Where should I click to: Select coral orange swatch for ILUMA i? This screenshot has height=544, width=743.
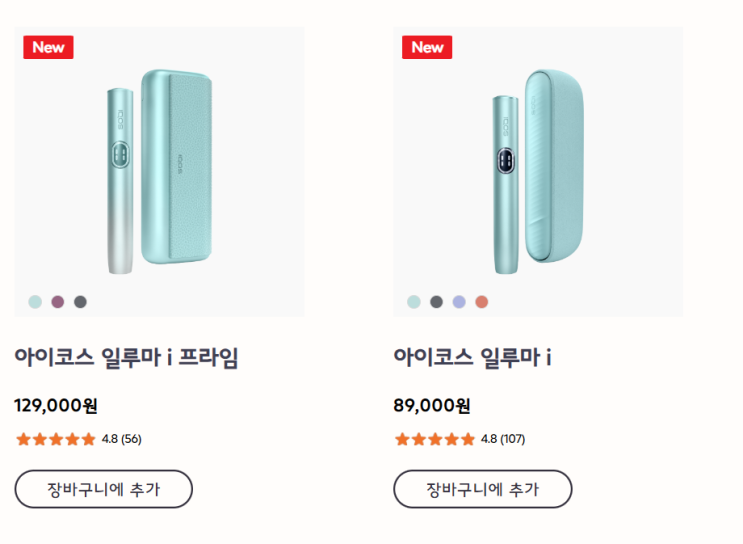[482, 302]
